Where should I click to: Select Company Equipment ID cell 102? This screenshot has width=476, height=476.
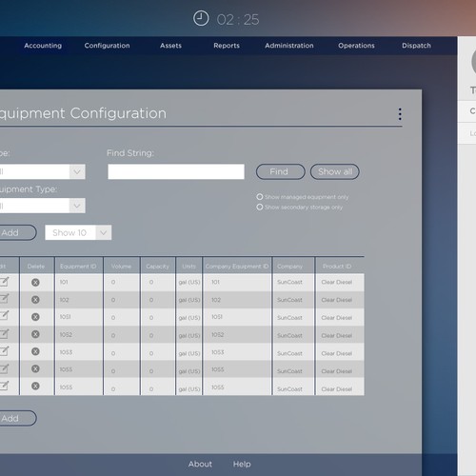pyautogui.click(x=216, y=300)
